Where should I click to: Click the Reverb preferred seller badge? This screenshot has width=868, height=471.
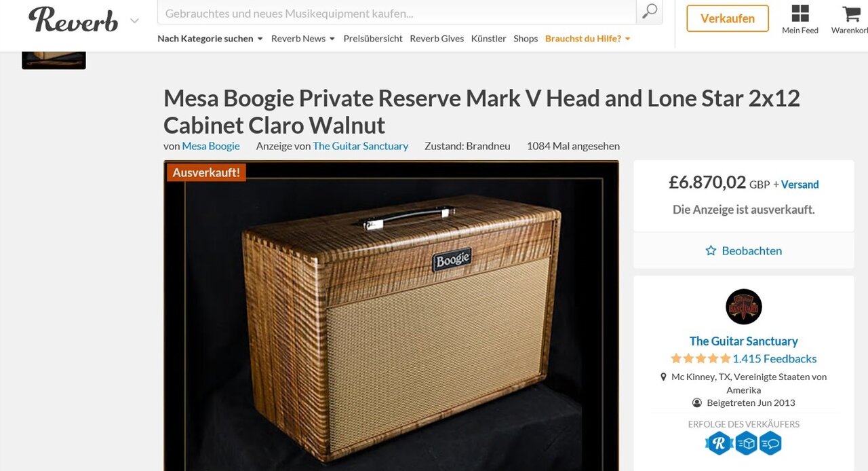(719, 443)
